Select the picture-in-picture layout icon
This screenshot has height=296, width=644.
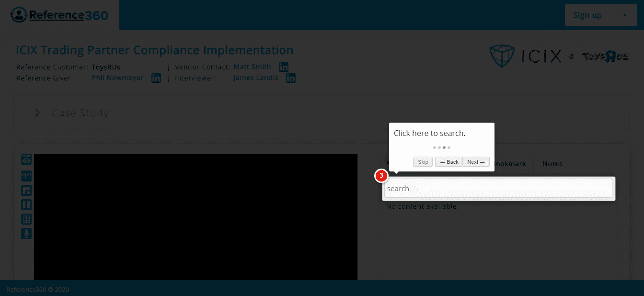coord(26,190)
